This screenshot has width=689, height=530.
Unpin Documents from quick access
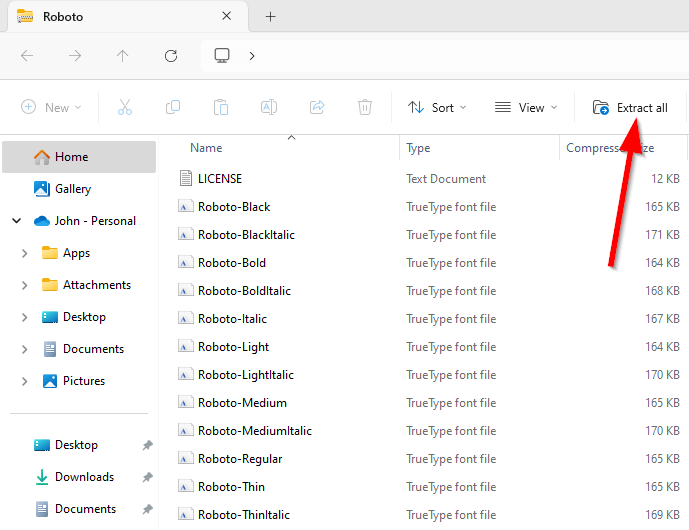point(148,509)
